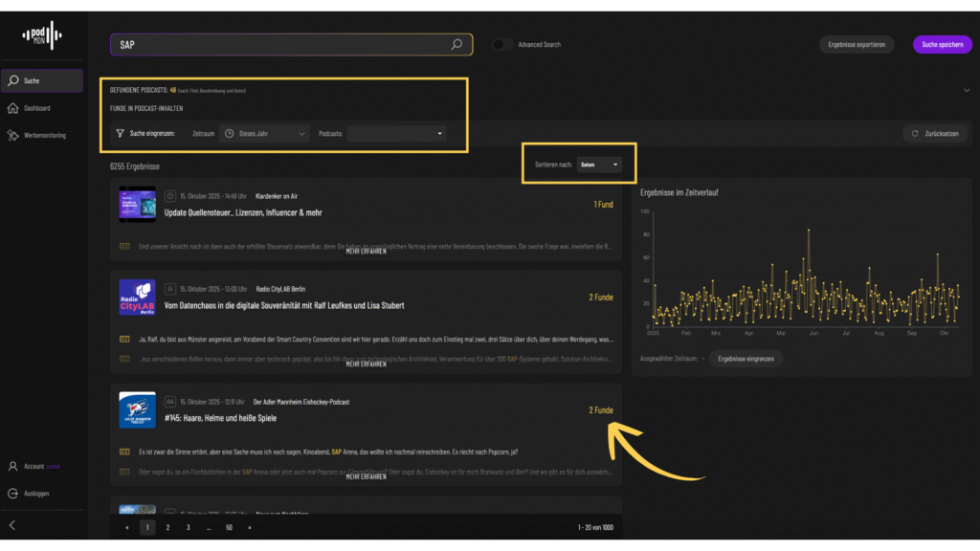Click the Ausloggen logout icon
980x551 pixels.
pos(12,494)
